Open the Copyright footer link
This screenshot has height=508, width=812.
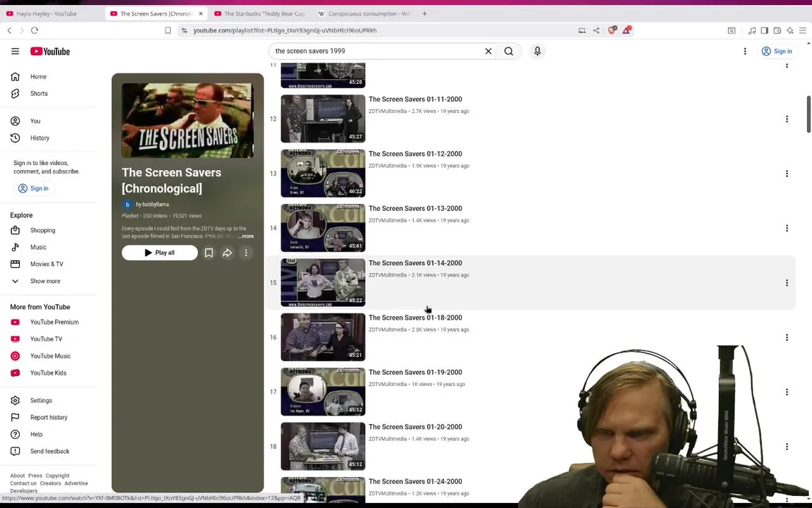[x=58, y=476]
